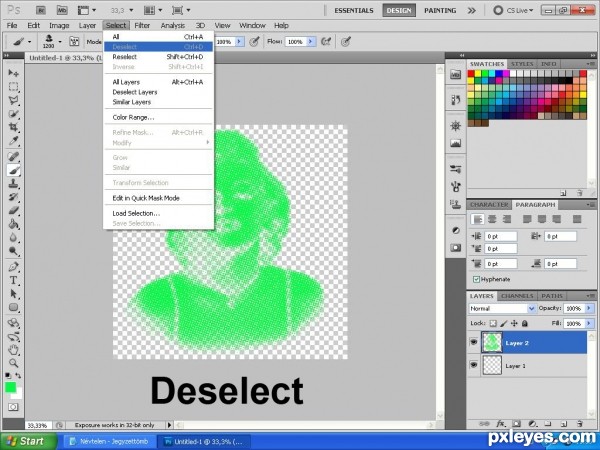
Task: Select the Rounded Rectangle shape tool
Action: [x=13, y=307]
